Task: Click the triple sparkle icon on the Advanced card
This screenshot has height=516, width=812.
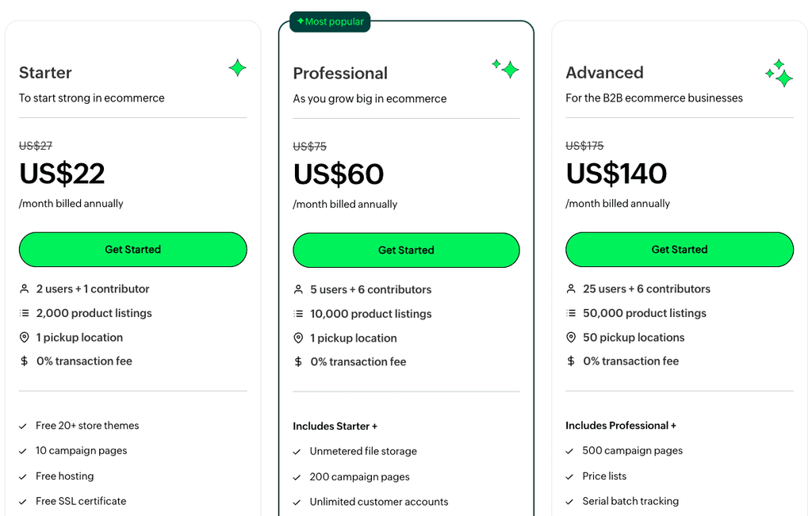Action: pos(779,73)
